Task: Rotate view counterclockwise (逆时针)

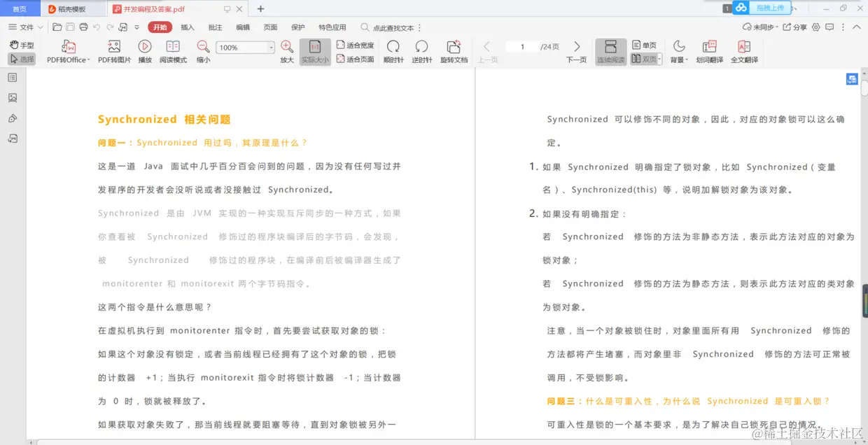Action: (x=421, y=52)
